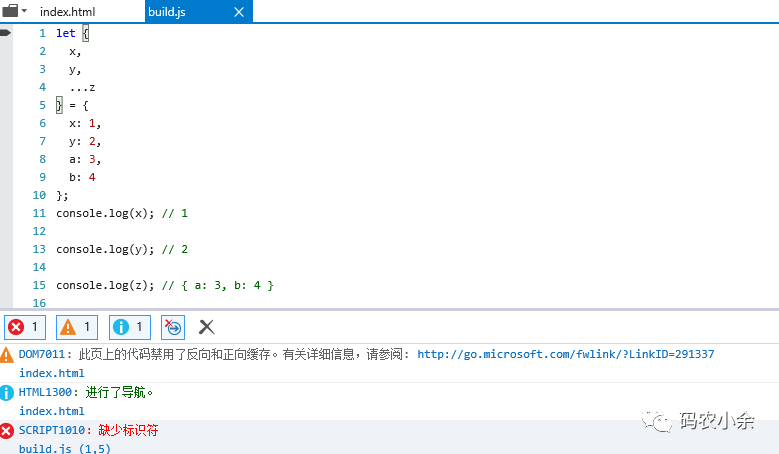Click the SCRIPT1010 error code text
779x454 pixels.
[x=54, y=430]
